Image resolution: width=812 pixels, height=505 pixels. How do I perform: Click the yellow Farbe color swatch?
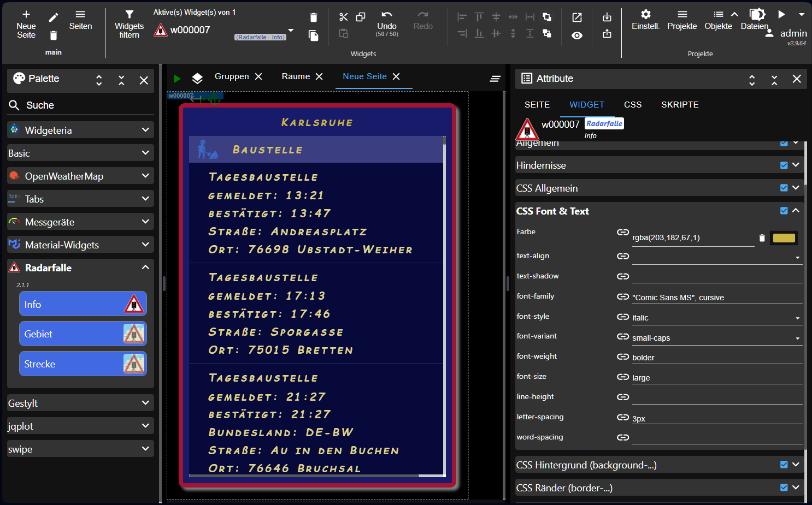coord(783,238)
